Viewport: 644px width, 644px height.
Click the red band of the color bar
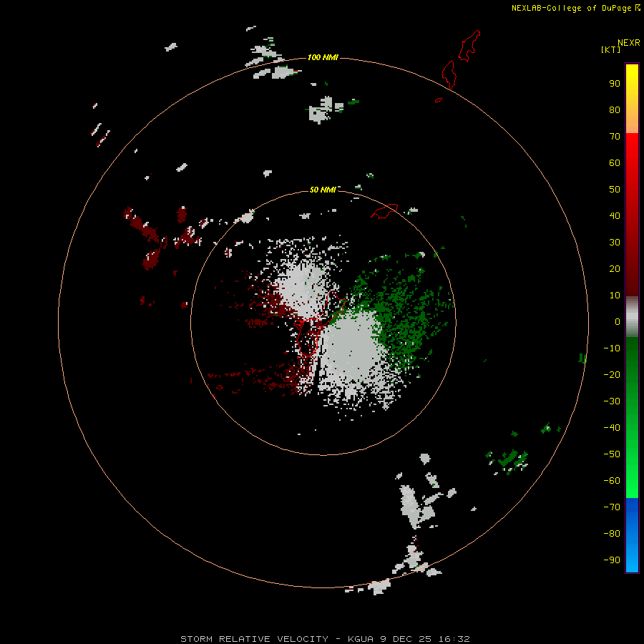pyautogui.click(x=632, y=215)
